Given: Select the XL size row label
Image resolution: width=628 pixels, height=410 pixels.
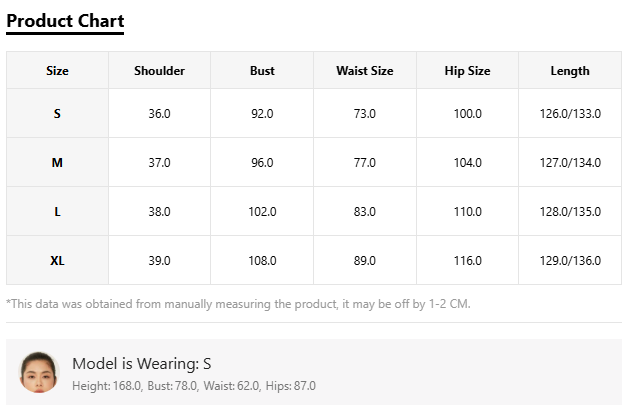Looking at the screenshot, I should (x=57, y=261).
